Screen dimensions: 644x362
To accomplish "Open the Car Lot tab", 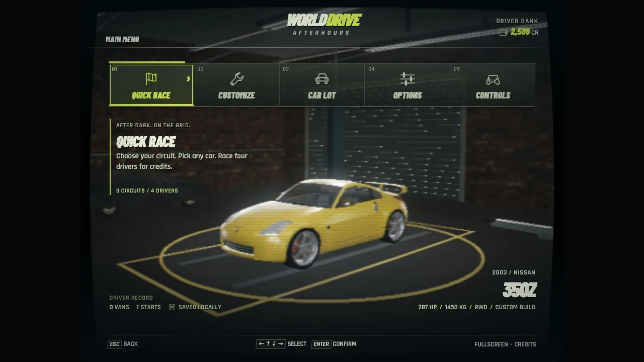I will pos(322,85).
